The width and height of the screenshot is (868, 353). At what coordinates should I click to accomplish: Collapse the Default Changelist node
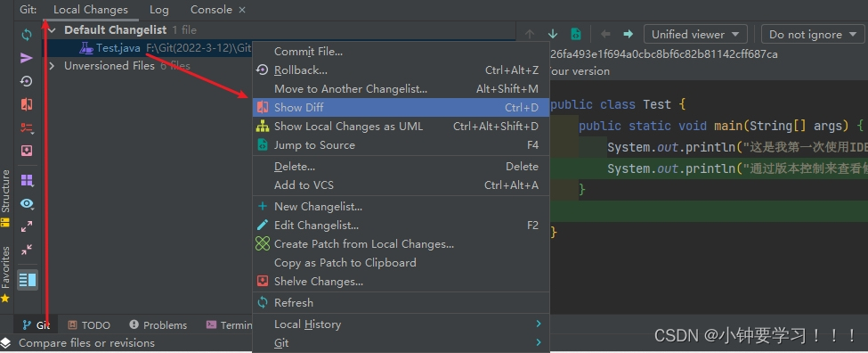[52, 30]
